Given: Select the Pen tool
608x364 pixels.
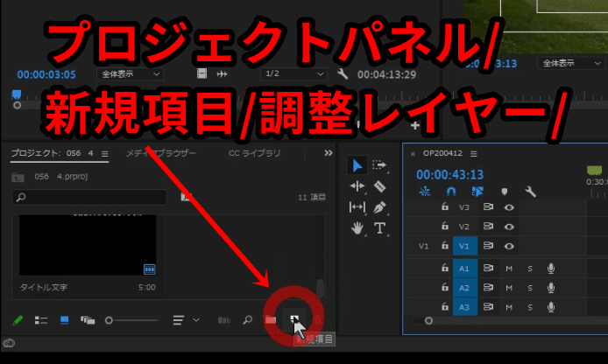Looking at the screenshot, I should coord(380,207).
